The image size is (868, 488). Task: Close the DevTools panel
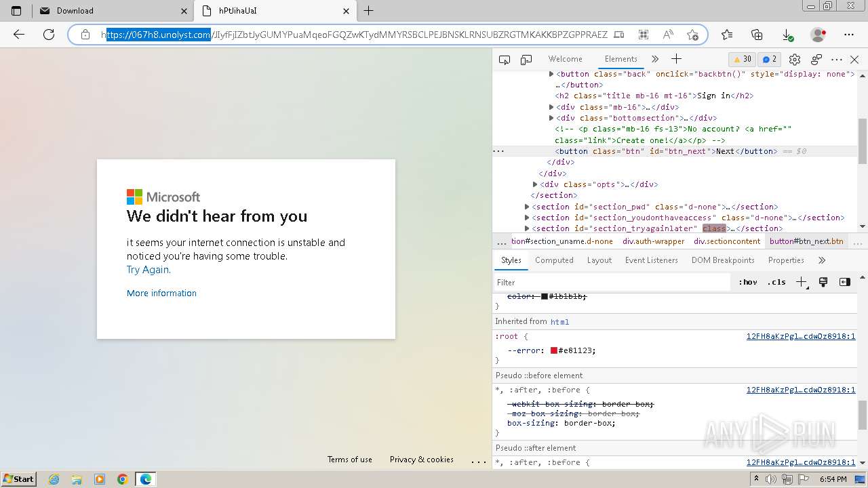coord(854,60)
